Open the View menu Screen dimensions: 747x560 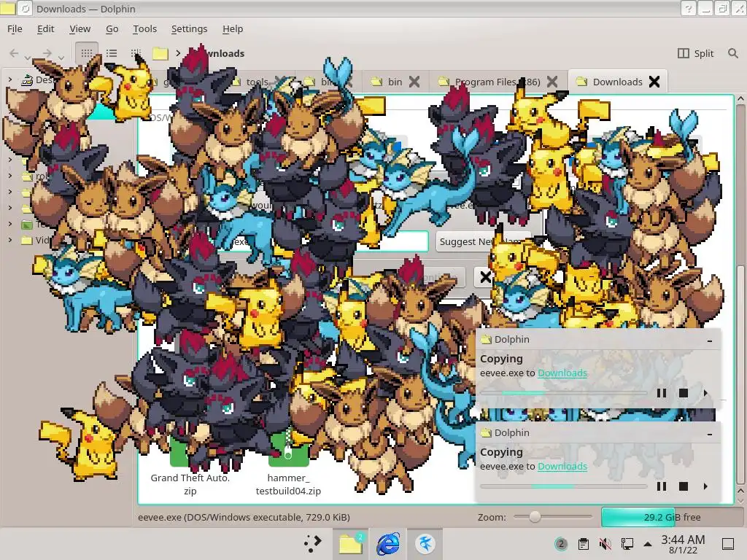pos(80,29)
